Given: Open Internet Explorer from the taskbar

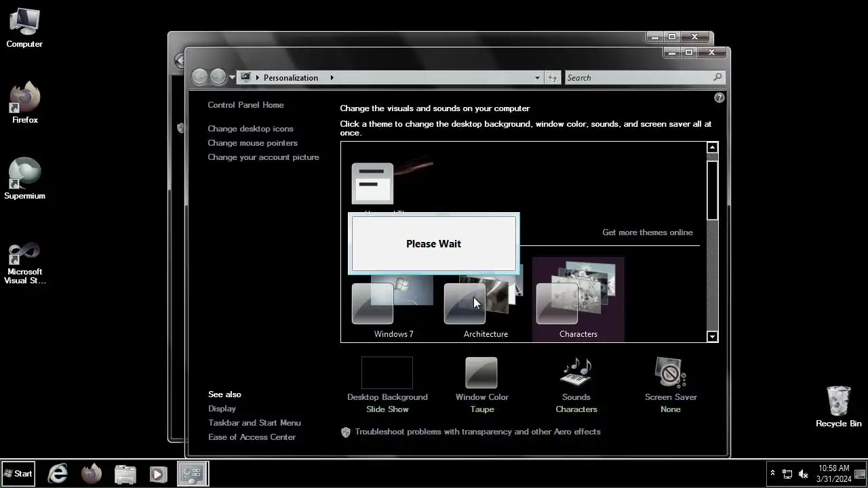Looking at the screenshot, I should coord(58,474).
